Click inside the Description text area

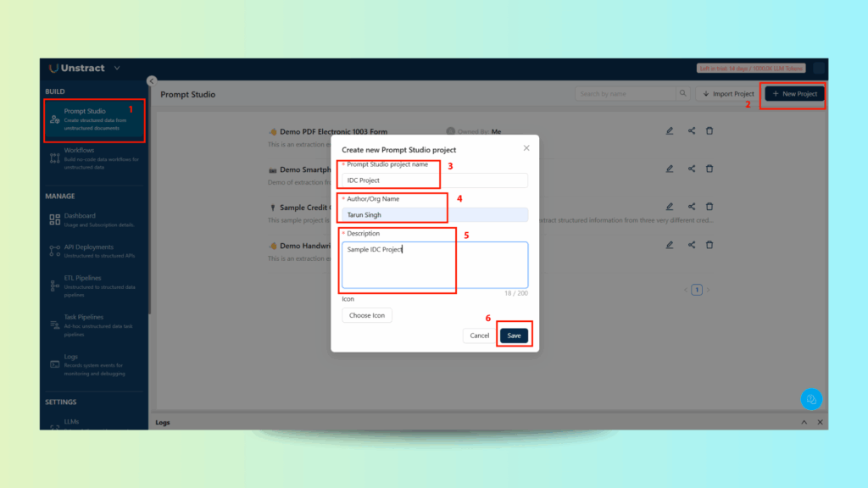point(435,264)
